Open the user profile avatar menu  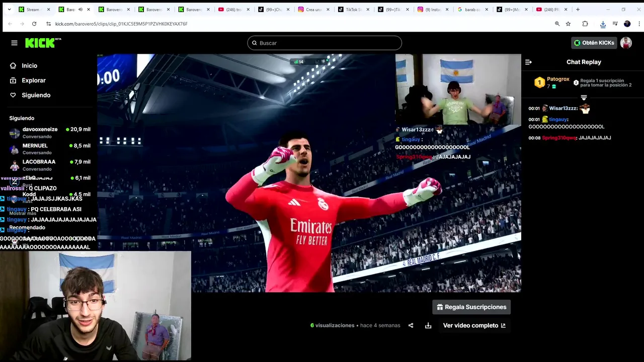pyautogui.click(x=626, y=43)
